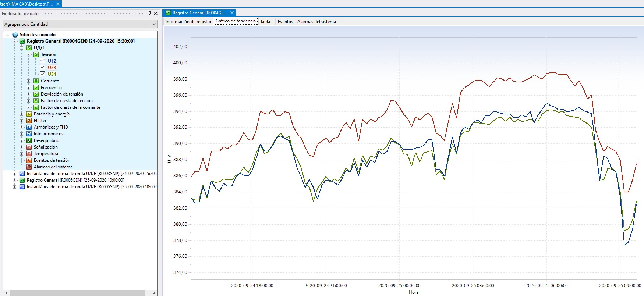Select the Frecuencia tree item
Viewport: 644px width, 296px height.
pyautogui.click(x=51, y=88)
